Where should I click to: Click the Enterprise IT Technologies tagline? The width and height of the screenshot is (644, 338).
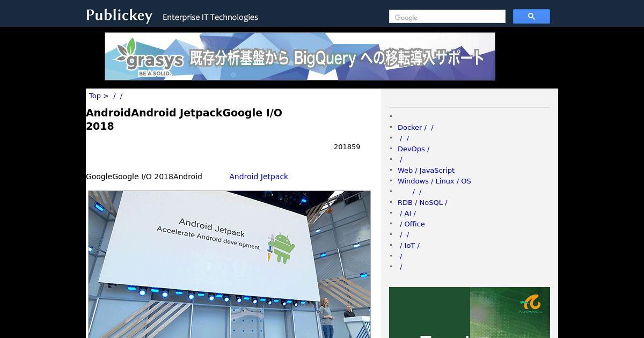click(210, 17)
